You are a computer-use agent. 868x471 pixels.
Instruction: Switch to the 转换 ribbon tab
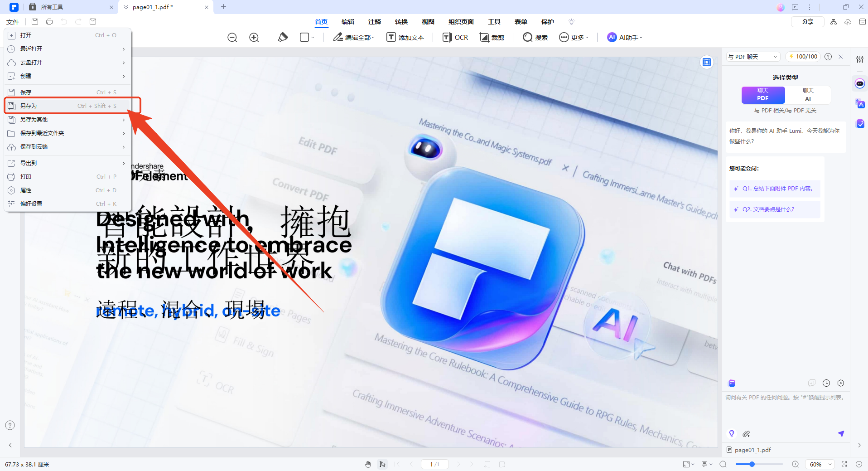(401, 21)
